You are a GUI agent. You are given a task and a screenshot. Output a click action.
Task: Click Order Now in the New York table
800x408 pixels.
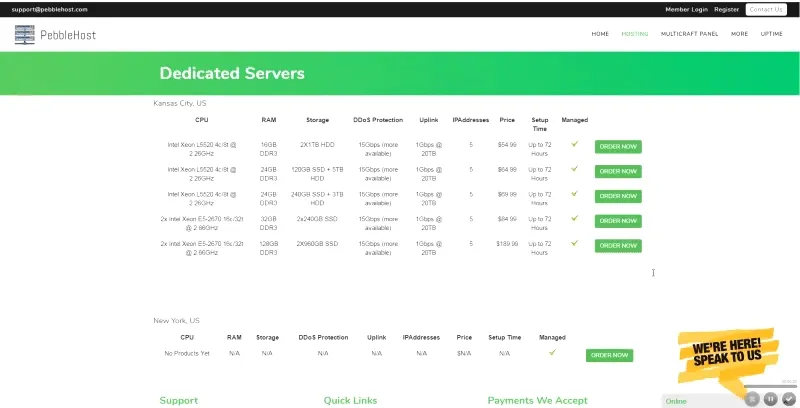pyautogui.click(x=609, y=355)
